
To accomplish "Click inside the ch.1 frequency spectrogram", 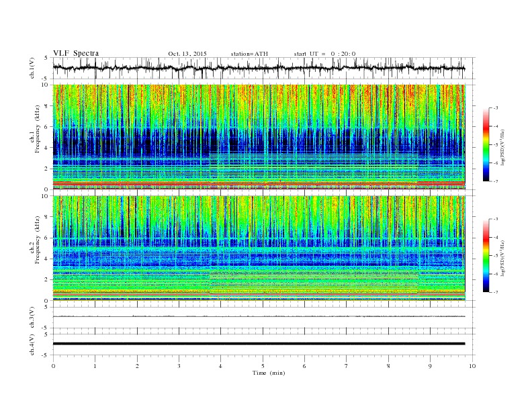I will coord(259,137).
